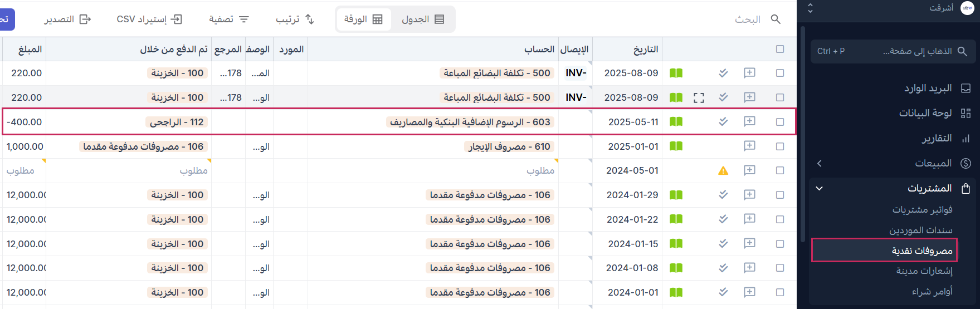Switch to the Table (الجدول) view tab
The height and width of the screenshot is (309, 980).
[x=423, y=19]
